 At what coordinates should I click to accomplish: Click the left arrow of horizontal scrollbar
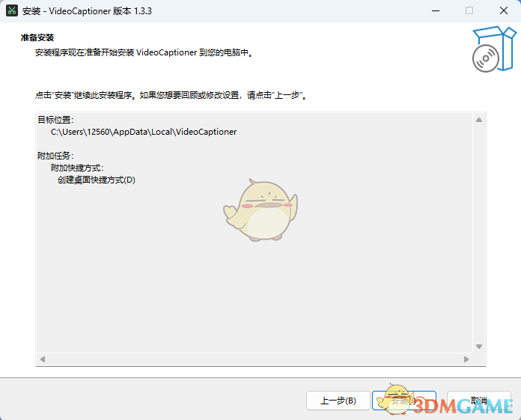pos(42,359)
